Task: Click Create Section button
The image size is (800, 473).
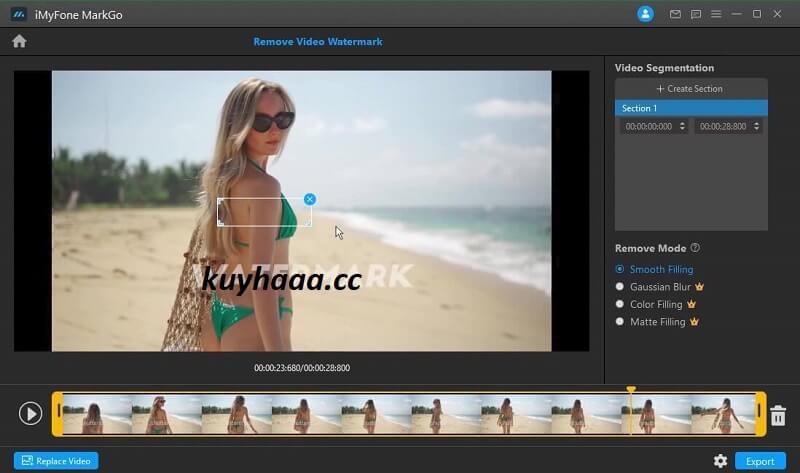Action: [x=689, y=89]
